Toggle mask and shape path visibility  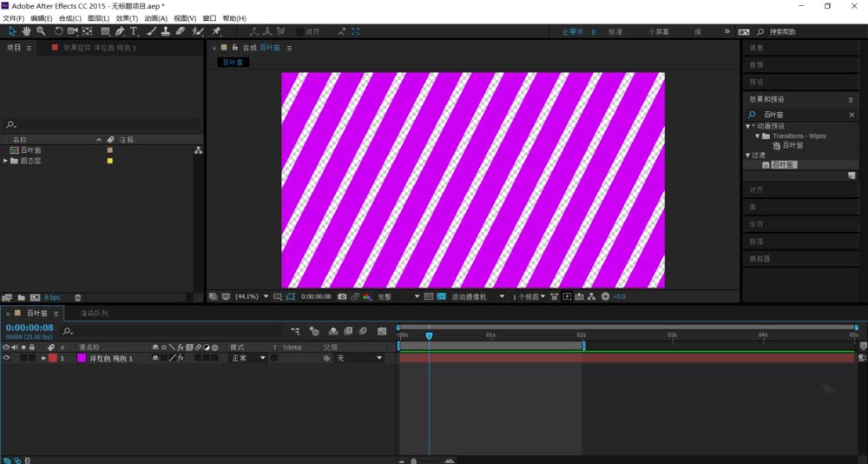point(291,296)
